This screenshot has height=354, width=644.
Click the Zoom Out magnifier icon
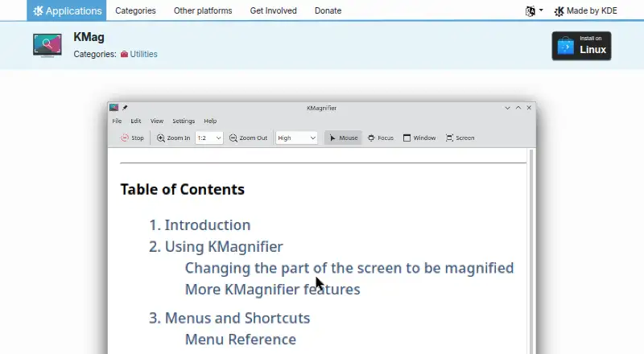coord(233,138)
